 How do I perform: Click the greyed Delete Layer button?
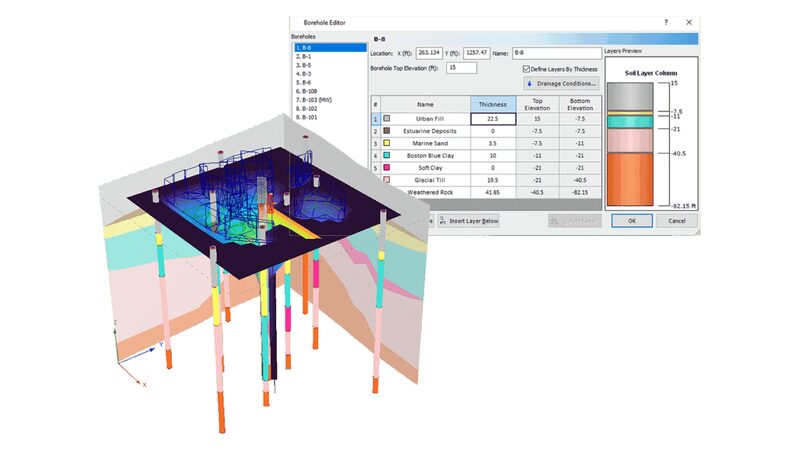pyautogui.click(x=574, y=221)
